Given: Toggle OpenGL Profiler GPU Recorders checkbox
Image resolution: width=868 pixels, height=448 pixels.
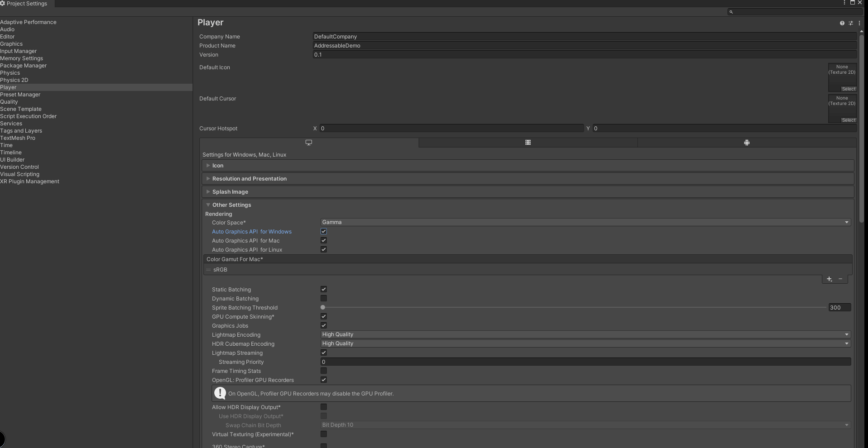Looking at the screenshot, I should click(324, 380).
